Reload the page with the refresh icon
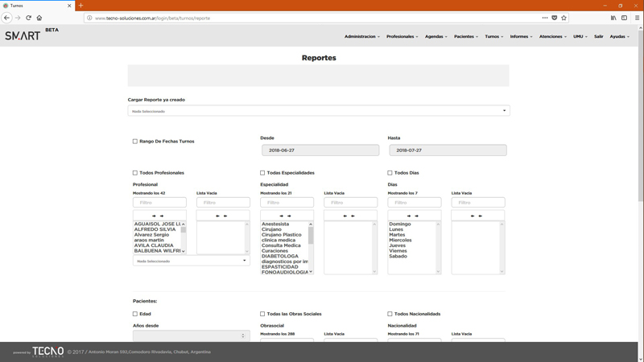644x362 pixels. point(28,18)
